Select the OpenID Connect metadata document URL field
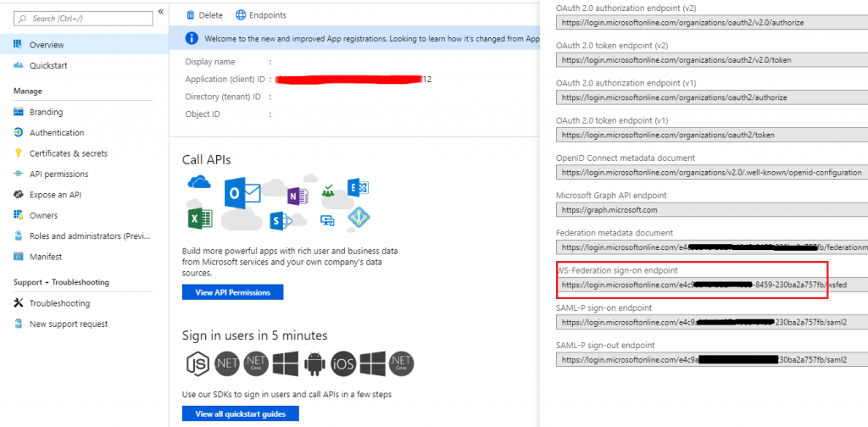Screen dimensions: 868x427 pyautogui.click(x=712, y=172)
